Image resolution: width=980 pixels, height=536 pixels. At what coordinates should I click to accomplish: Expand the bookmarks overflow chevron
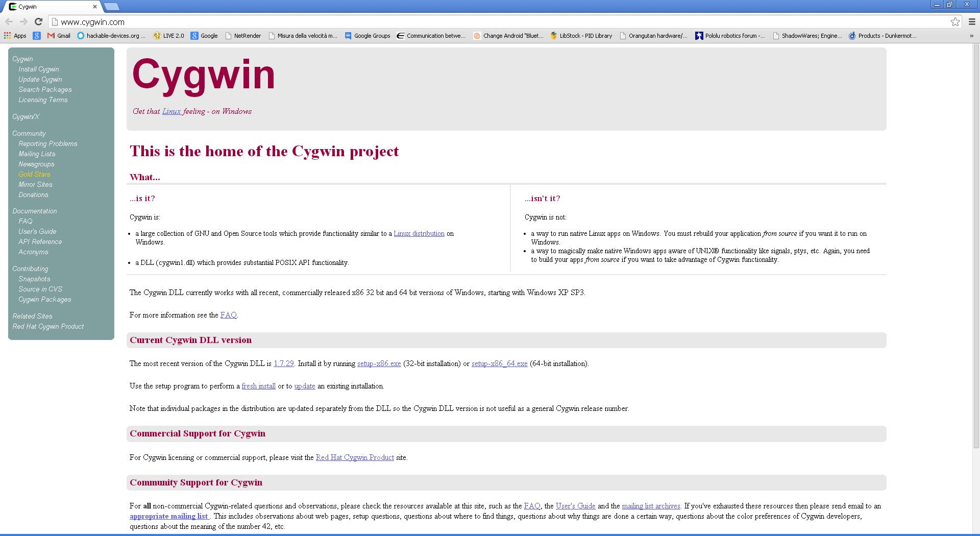971,36
